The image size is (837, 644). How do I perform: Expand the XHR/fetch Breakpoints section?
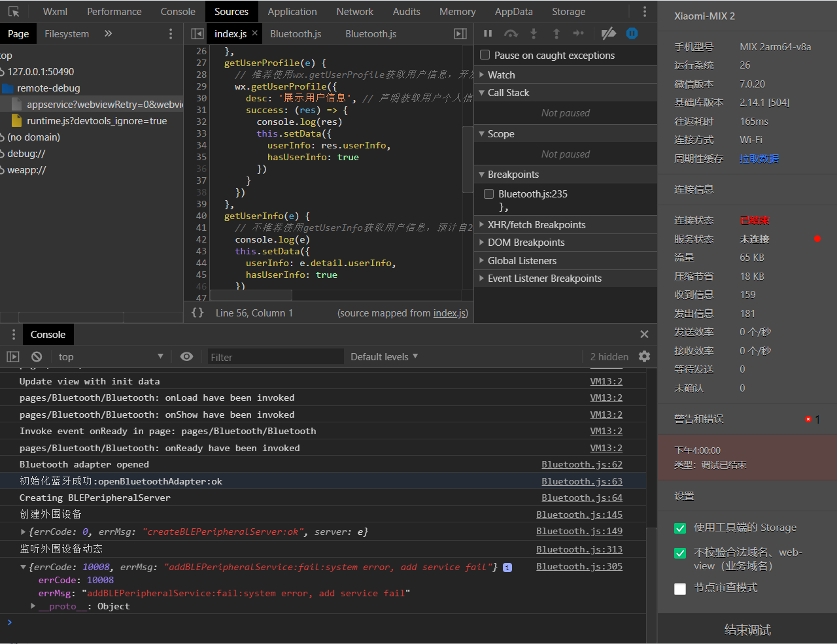point(536,224)
